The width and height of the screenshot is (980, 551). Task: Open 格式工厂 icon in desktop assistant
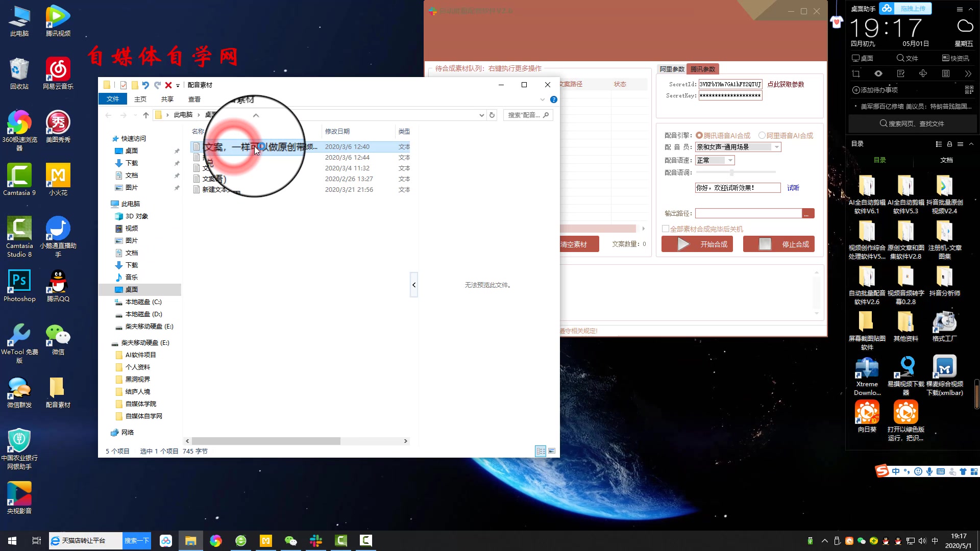pyautogui.click(x=944, y=326)
